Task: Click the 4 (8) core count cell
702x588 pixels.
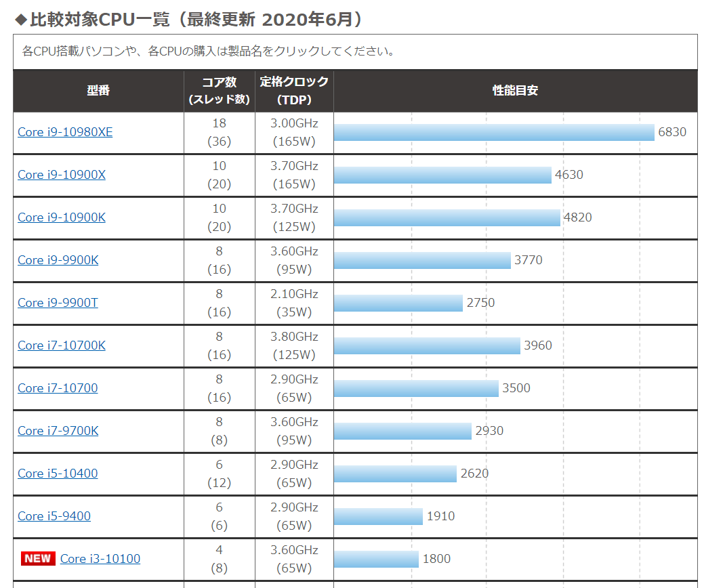Action: coord(220,559)
